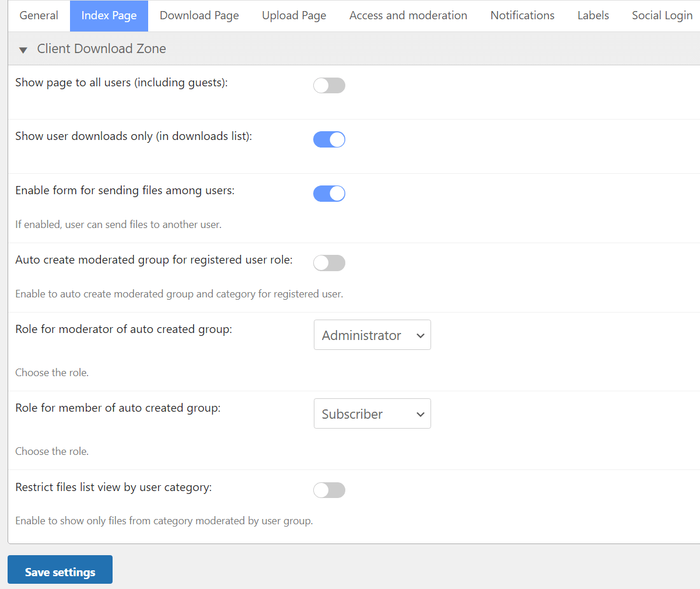Click the 'Show page to all users' label text
The width and height of the screenshot is (700, 589).
[121, 83]
